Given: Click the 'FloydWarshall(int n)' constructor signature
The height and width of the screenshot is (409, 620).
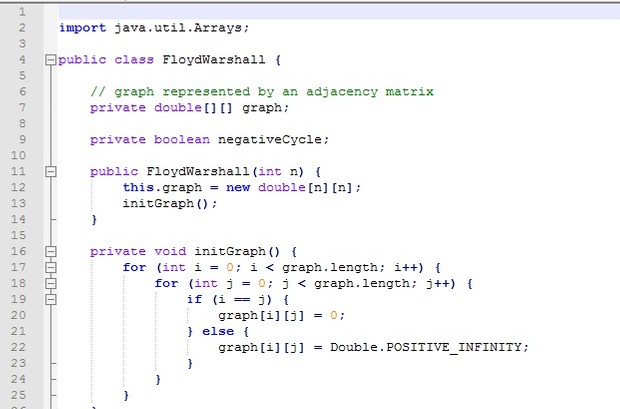Looking at the screenshot, I should click(x=225, y=172).
